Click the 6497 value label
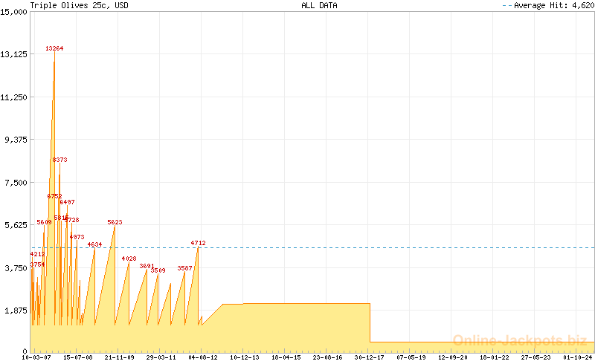This screenshot has height=364, width=595. 67,202
